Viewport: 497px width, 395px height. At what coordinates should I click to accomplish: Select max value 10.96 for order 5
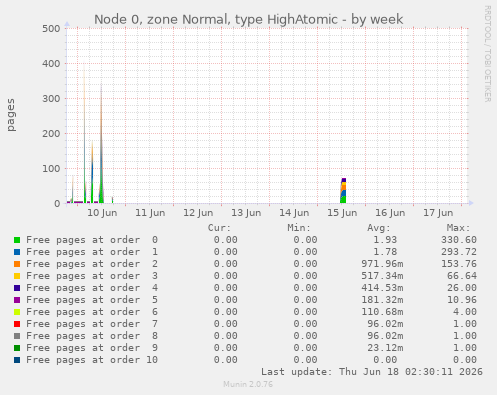[x=462, y=300]
